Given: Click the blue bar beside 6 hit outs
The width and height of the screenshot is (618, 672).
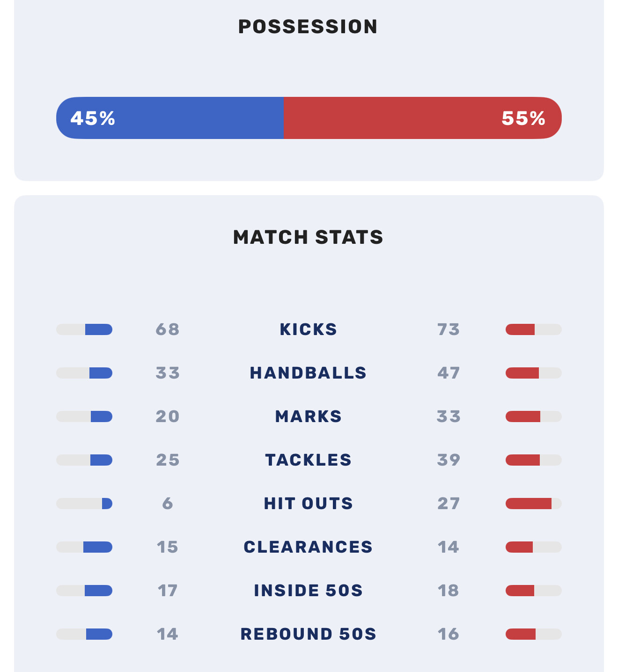Looking at the screenshot, I should coord(107,504).
